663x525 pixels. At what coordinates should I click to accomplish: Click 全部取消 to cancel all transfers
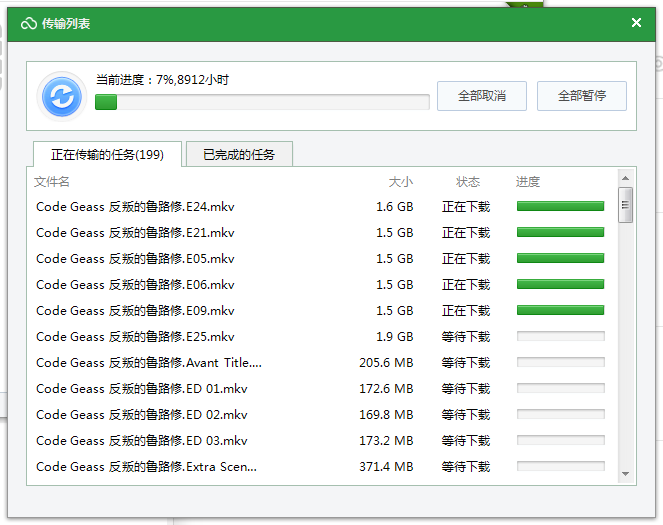(x=481, y=96)
